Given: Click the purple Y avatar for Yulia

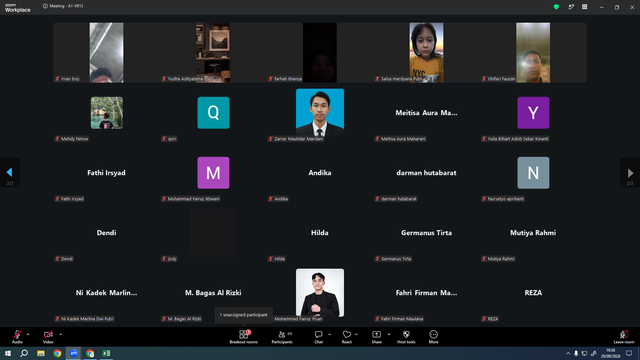Looking at the screenshot, I should [533, 113].
